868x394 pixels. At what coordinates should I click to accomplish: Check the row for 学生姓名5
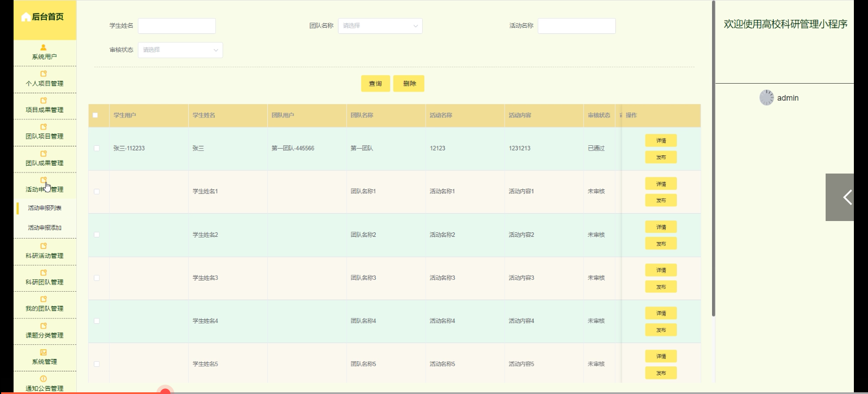[97, 364]
